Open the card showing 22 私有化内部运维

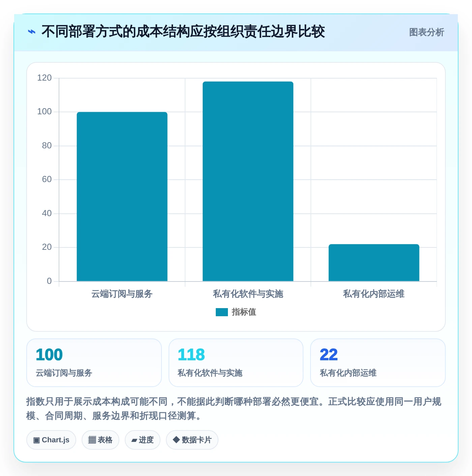[x=378, y=363]
